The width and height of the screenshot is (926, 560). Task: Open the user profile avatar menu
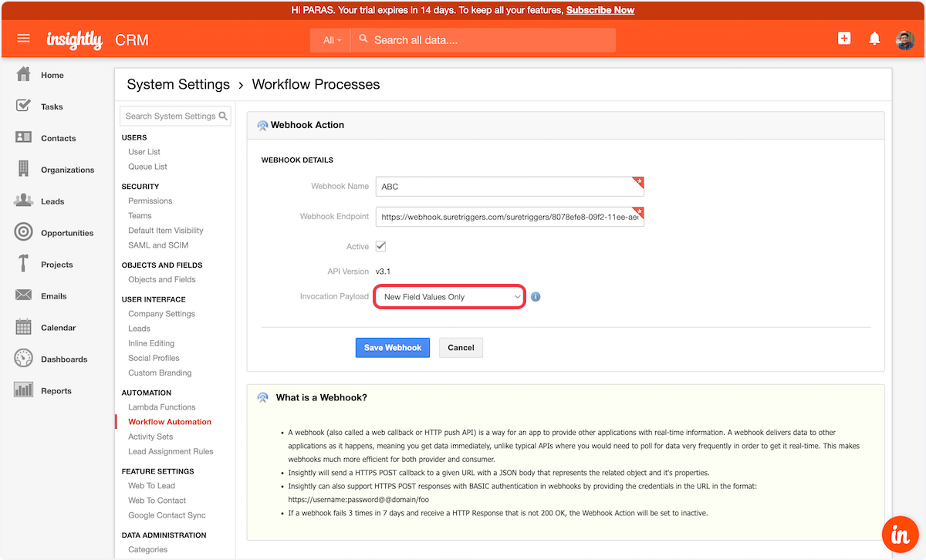(x=905, y=40)
